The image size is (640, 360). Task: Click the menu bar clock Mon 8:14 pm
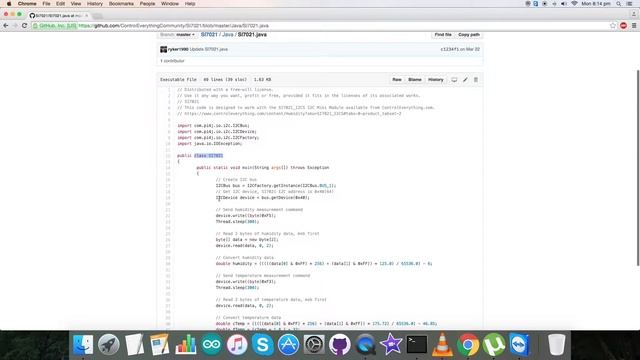[x=596, y=4]
